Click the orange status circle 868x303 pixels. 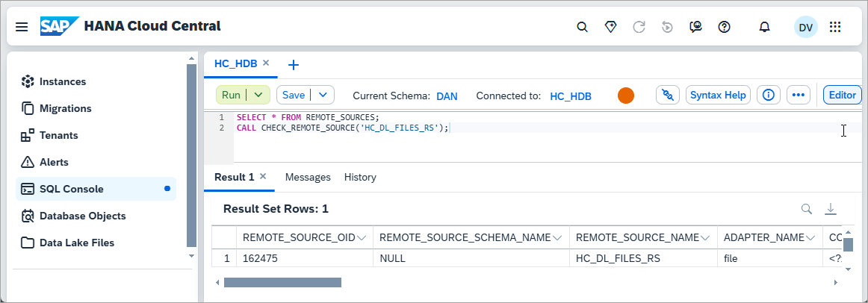[x=625, y=95]
